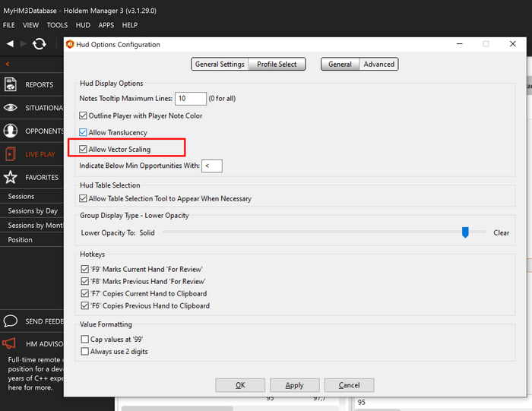
Task: Minimize the Hud Options Configuration dialog
Action: click(460, 44)
